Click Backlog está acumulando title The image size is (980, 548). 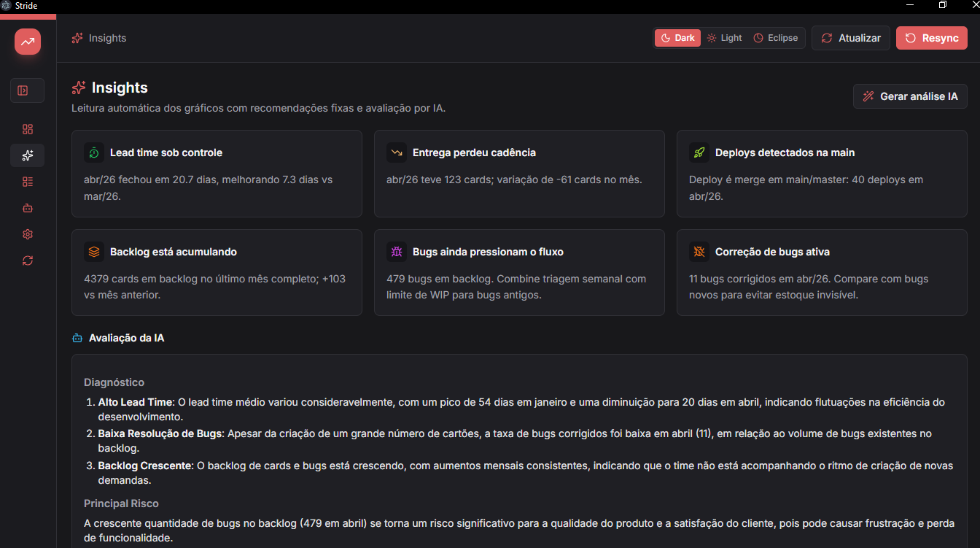[174, 252]
